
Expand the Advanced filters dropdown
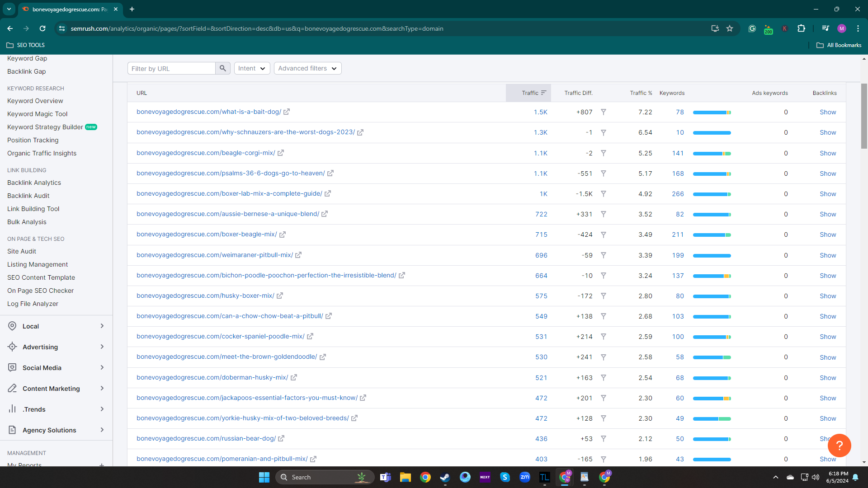[x=307, y=68]
